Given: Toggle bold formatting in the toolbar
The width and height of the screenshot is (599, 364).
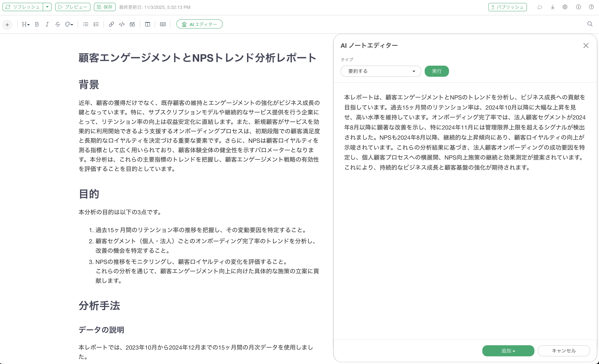Looking at the screenshot, I should [37, 24].
